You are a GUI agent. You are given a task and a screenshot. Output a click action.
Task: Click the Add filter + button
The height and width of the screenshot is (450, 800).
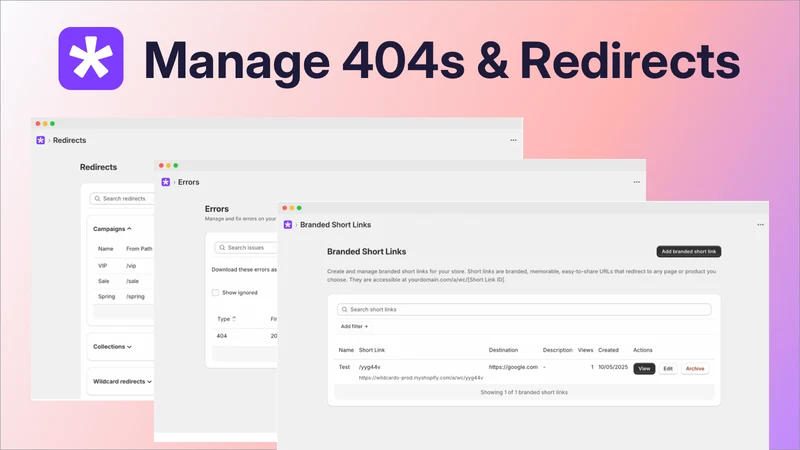pos(354,327)
